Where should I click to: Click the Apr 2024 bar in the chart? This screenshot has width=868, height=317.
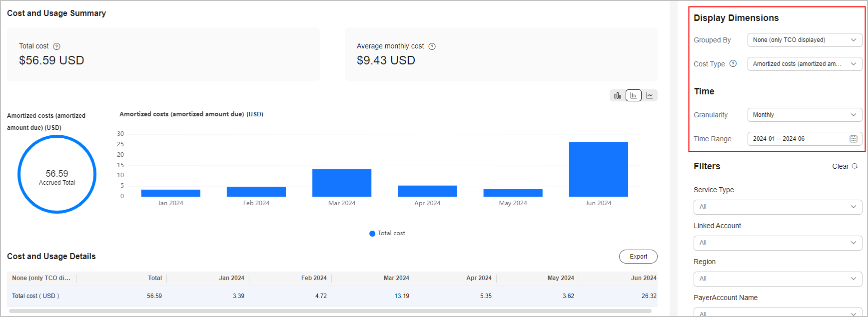(x=427, y=191)
